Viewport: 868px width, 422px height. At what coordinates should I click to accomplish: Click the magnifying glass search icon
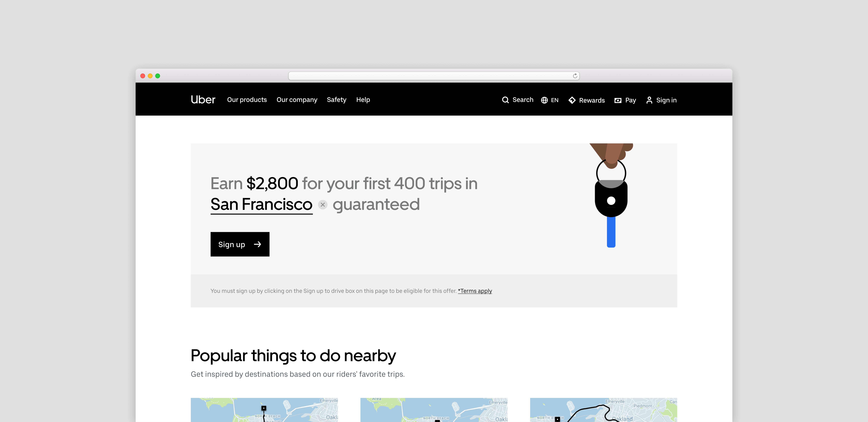[505, 100]
